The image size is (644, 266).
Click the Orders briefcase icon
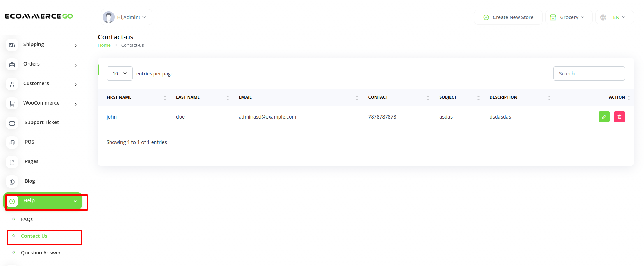pyautogui.click(x=12, y=64)
